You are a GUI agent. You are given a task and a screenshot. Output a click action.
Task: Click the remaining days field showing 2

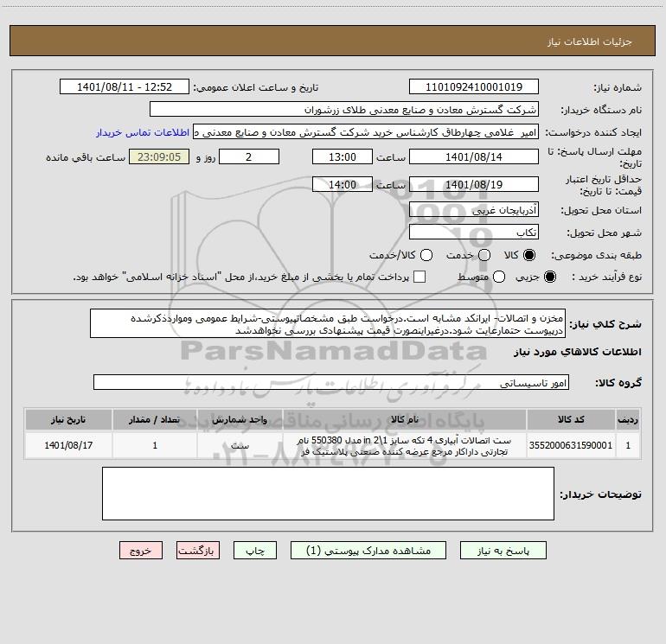click(x=249, y=156)
